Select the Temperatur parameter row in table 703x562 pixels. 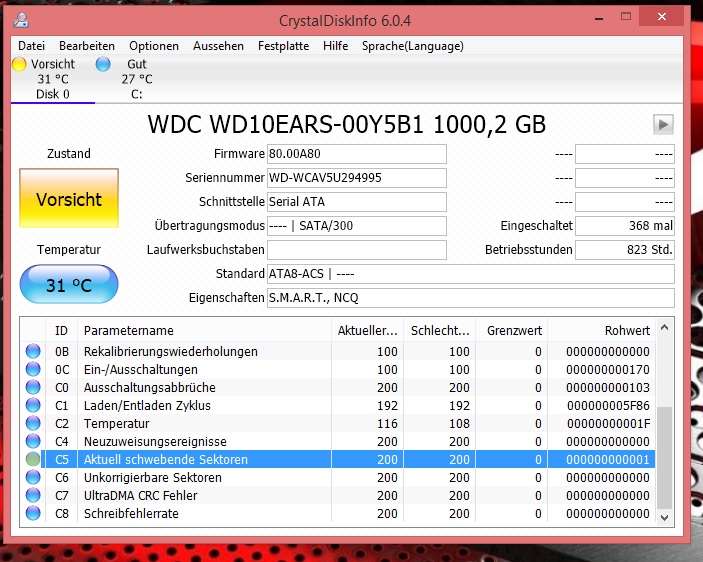pos(338,423)
